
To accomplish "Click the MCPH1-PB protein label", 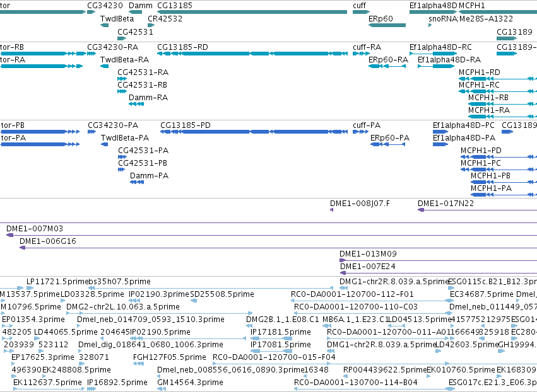I will 490,176.
